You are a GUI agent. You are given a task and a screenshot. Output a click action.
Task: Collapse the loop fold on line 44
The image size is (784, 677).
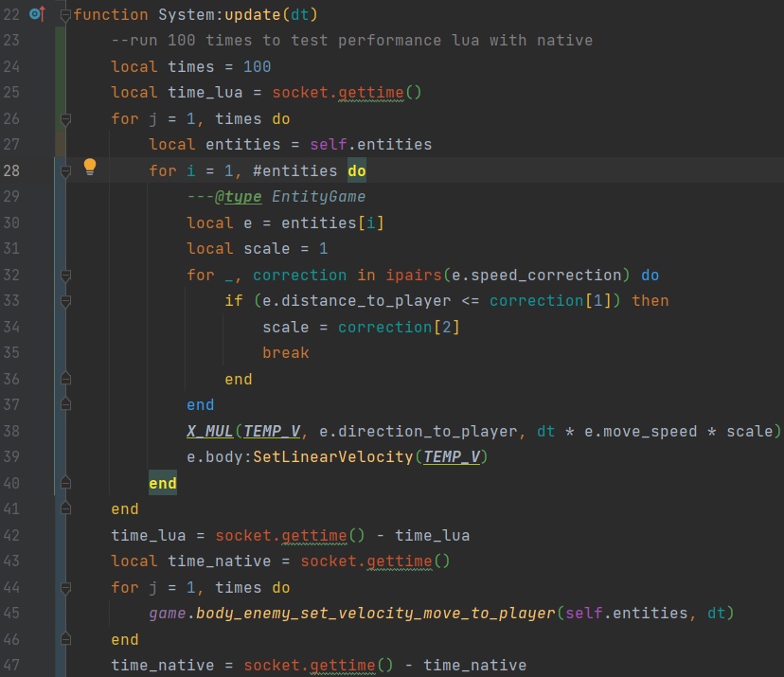click(65, 587)
